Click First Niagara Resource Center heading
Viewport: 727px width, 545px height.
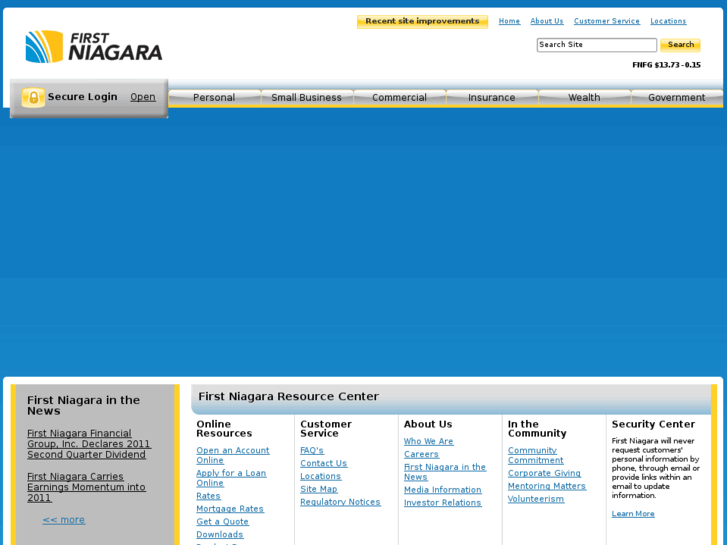(288, 397)
